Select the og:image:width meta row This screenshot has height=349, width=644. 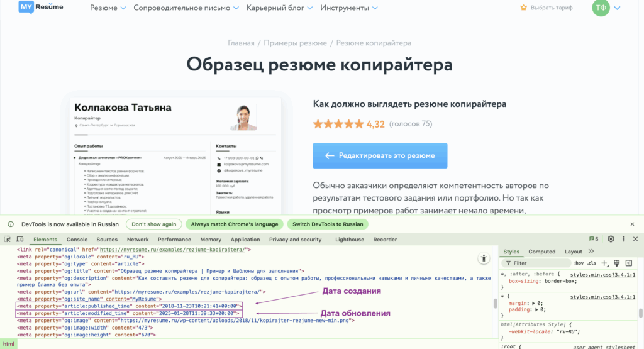pyautogui.click(x=85, y=328)
